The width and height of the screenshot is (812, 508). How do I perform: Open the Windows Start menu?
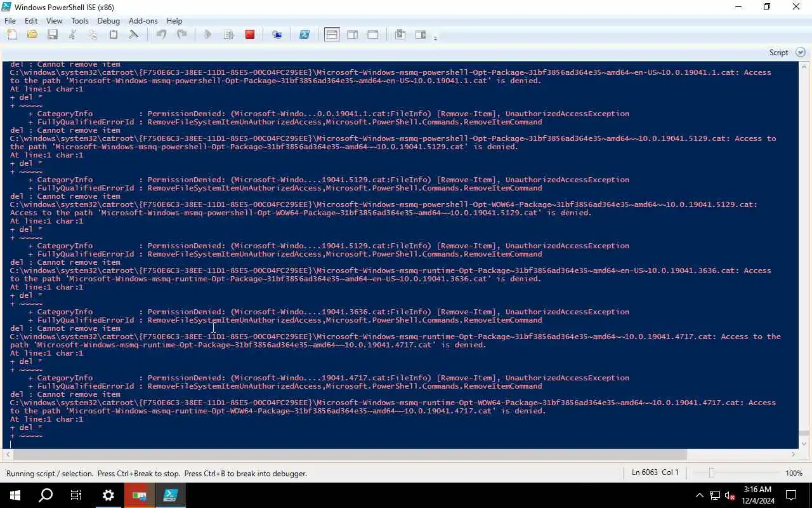coord(15,495)
